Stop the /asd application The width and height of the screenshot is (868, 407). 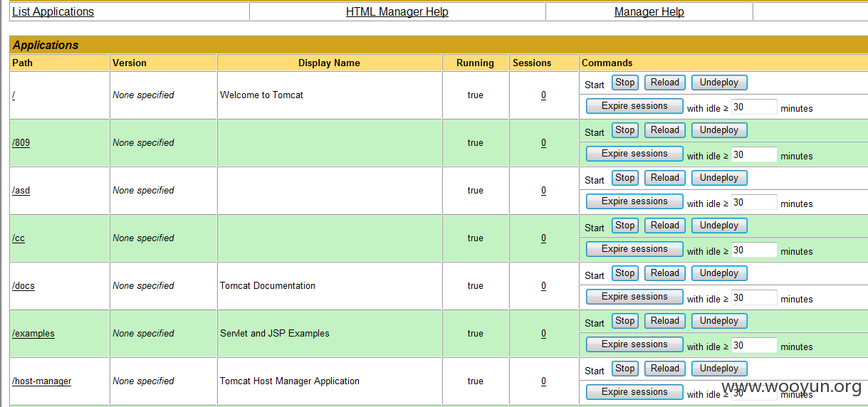pos(625,178)
